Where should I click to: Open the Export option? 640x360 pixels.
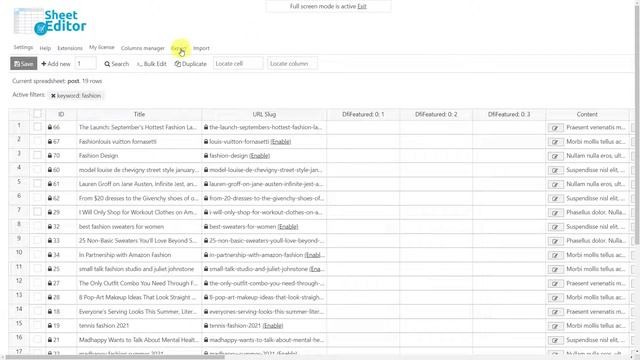pyautogui.click(x=179, y=48)
